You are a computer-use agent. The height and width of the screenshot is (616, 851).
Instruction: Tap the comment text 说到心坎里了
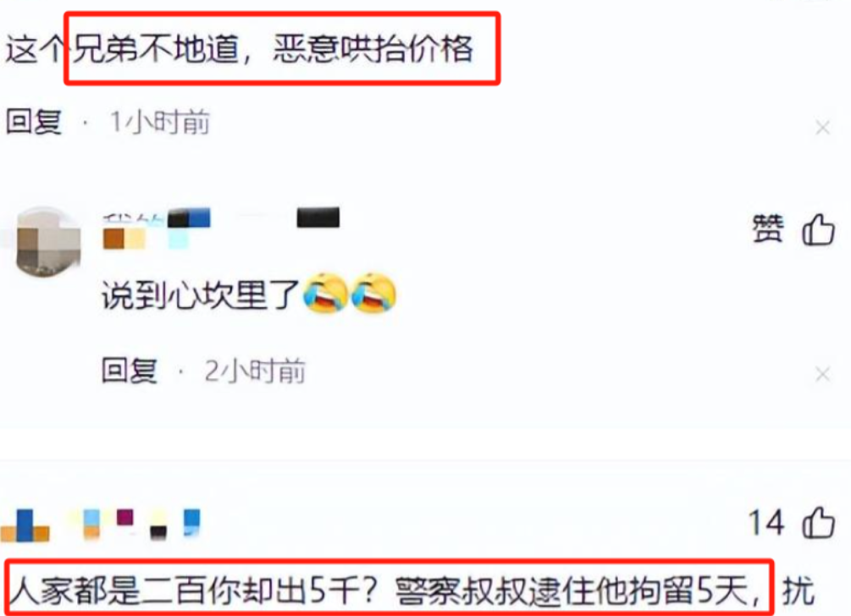point(201,295)
